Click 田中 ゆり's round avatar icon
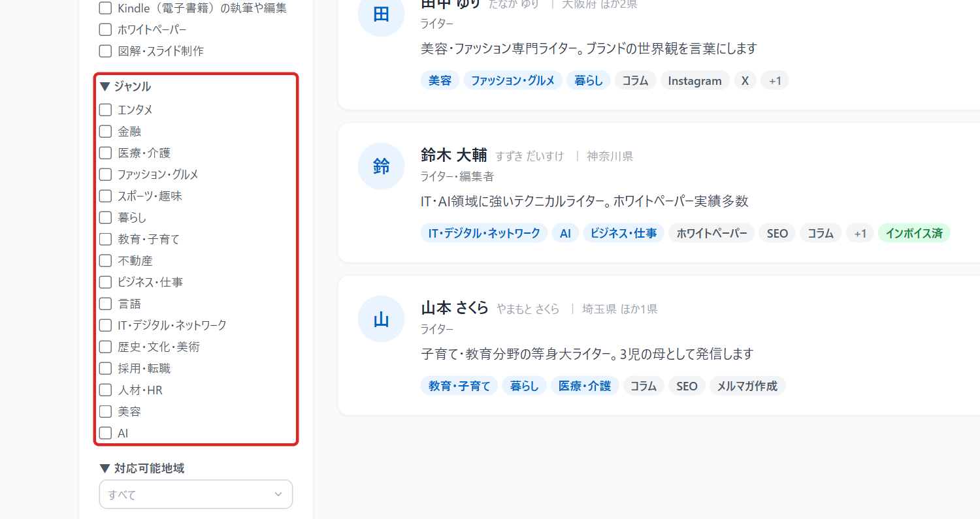The width and height of the screenshot is (980, 519). (x=382, y=14)
